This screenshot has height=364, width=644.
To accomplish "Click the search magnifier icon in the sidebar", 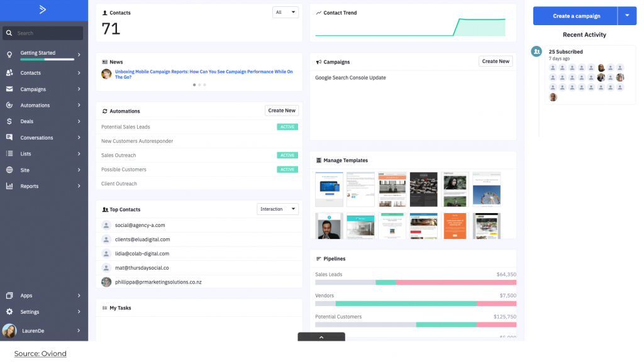I will pos(9,32).
